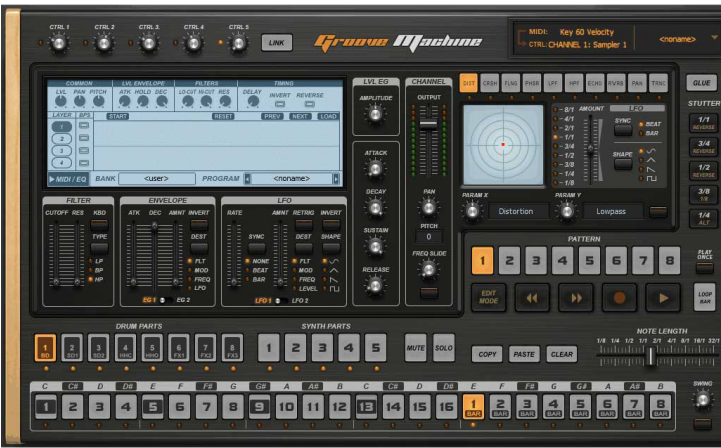Click the rewind transport button

coord(532,298)
